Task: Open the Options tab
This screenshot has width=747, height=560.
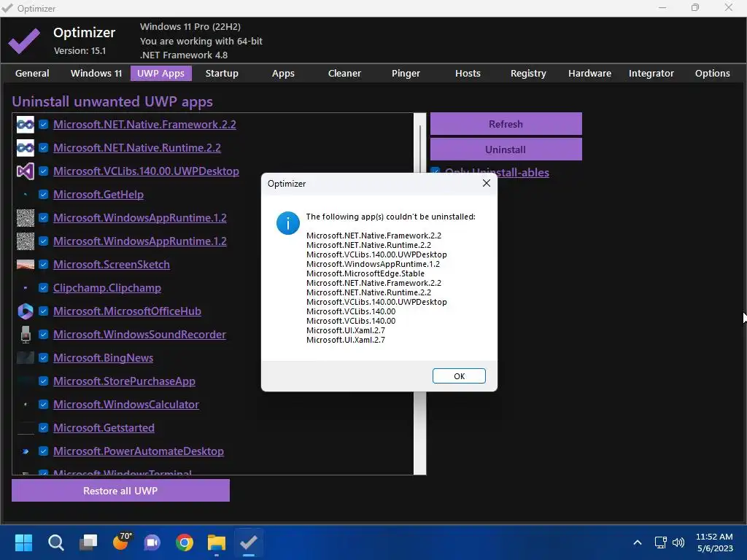Action: pyautogui.click(x=712, y=74)
